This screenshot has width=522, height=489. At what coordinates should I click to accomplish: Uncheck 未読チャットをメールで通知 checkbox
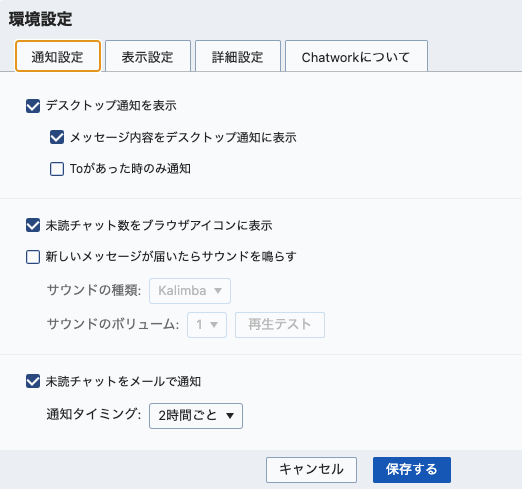click(33, 381)
